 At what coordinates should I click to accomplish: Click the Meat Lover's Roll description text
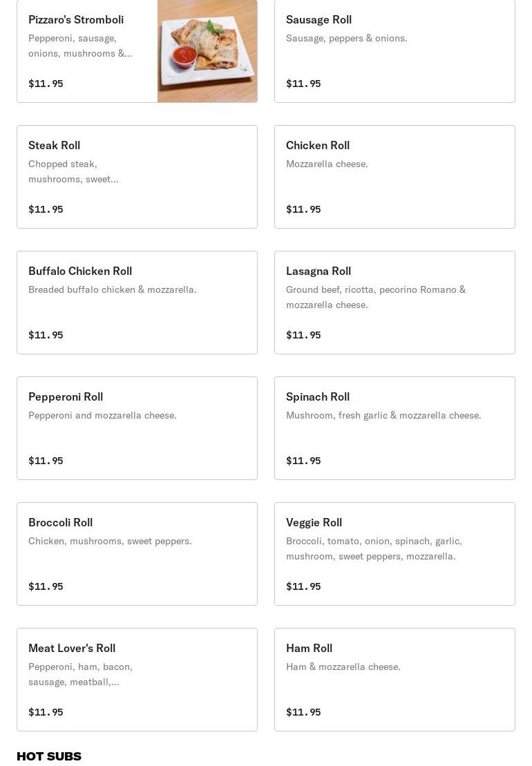(80, 674)
